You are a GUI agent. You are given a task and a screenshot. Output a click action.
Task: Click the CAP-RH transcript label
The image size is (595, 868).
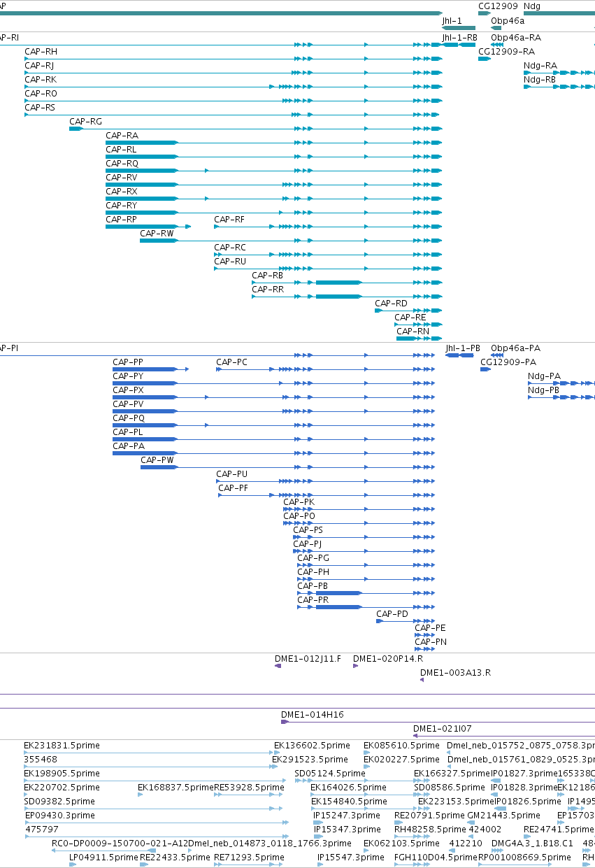(x=41, y=52)
